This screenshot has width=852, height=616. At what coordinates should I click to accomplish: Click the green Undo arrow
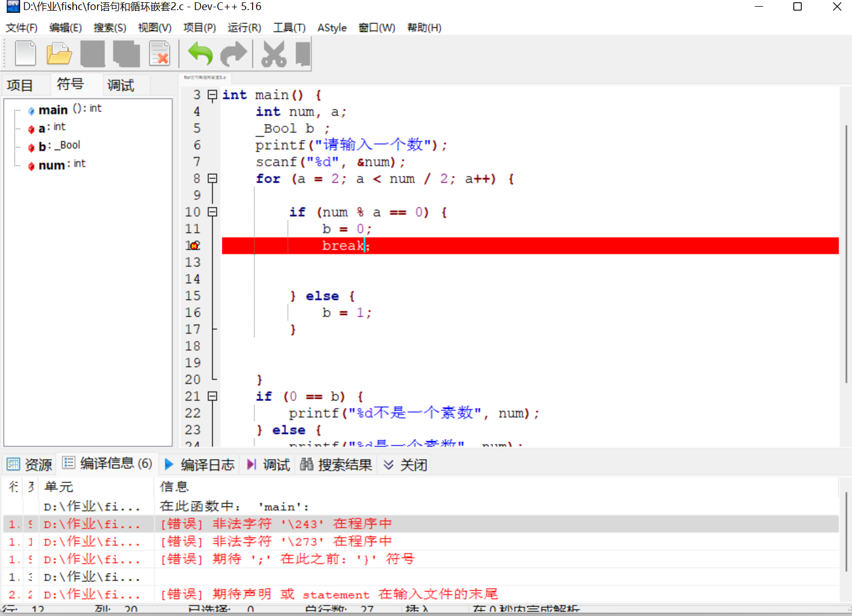click(x=201, y=54)
